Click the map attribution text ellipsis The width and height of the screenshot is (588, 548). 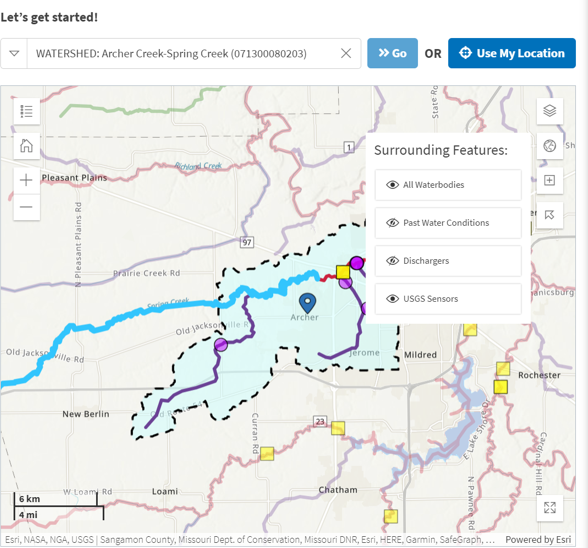click(x=490, y=540)
